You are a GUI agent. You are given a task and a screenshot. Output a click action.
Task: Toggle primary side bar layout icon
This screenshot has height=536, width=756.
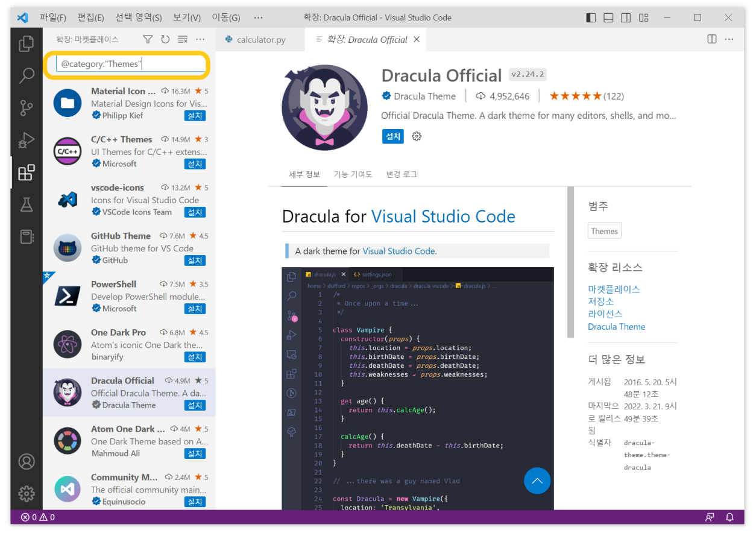(591, 17)
